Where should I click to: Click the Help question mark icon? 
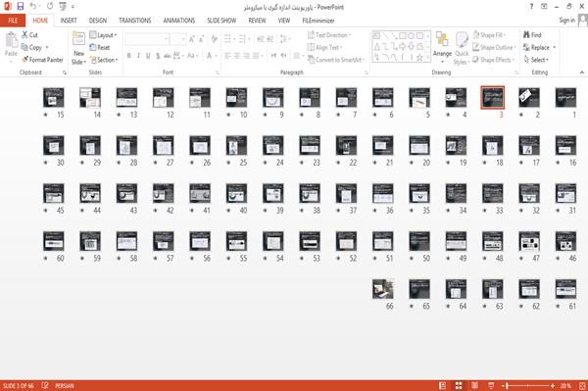[531, 7]
